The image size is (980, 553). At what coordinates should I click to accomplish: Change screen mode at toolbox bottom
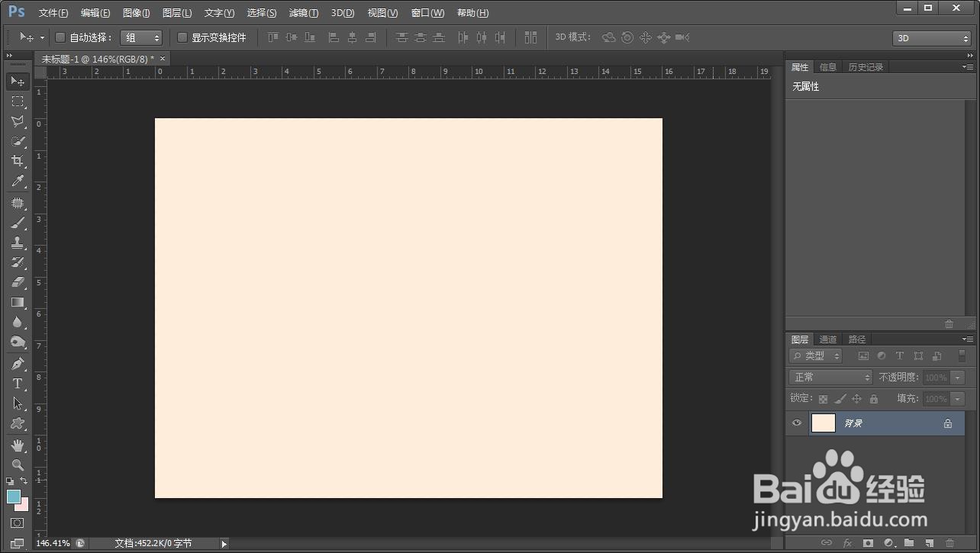[x=18, y=543]
